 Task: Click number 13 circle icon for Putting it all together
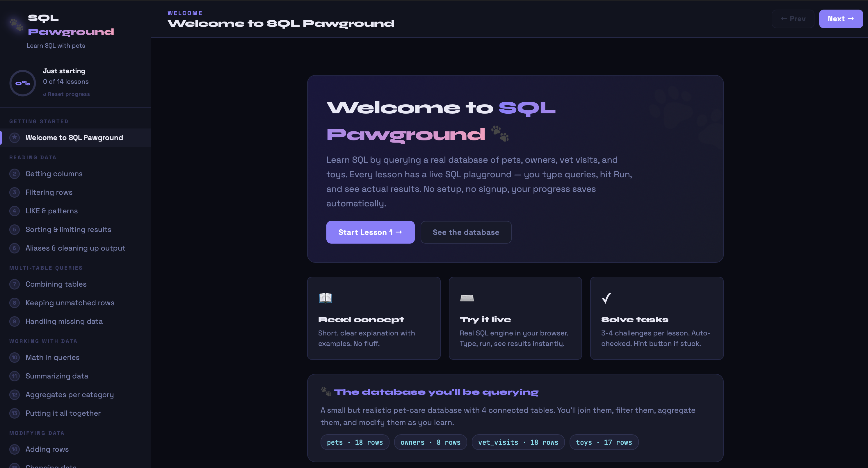pyautogui.click(x=15, y=413)
